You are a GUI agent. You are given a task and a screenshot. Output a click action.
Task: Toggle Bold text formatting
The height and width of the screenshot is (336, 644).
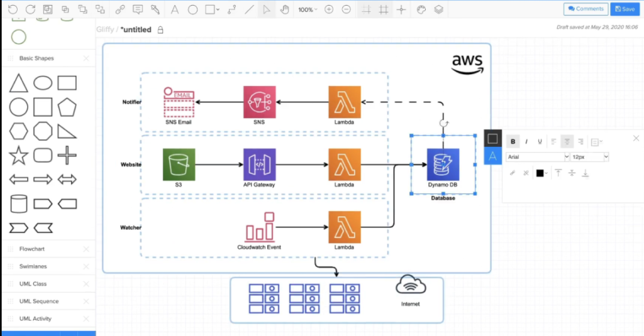coord(513,141)
